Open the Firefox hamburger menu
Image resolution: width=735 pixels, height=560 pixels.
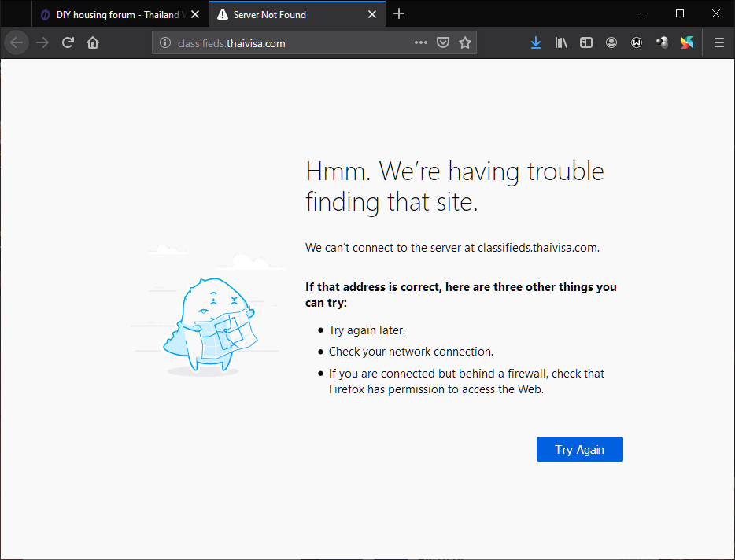(x=719, y=42)
